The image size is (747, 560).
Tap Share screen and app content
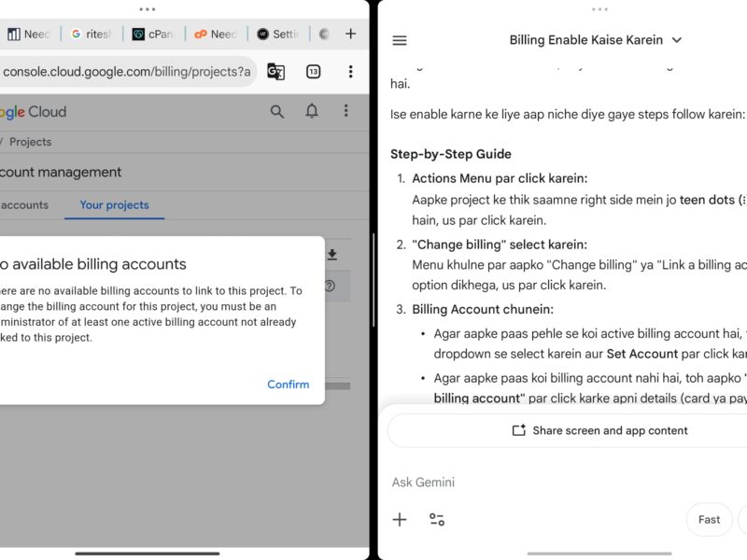[x=599, y=430]
